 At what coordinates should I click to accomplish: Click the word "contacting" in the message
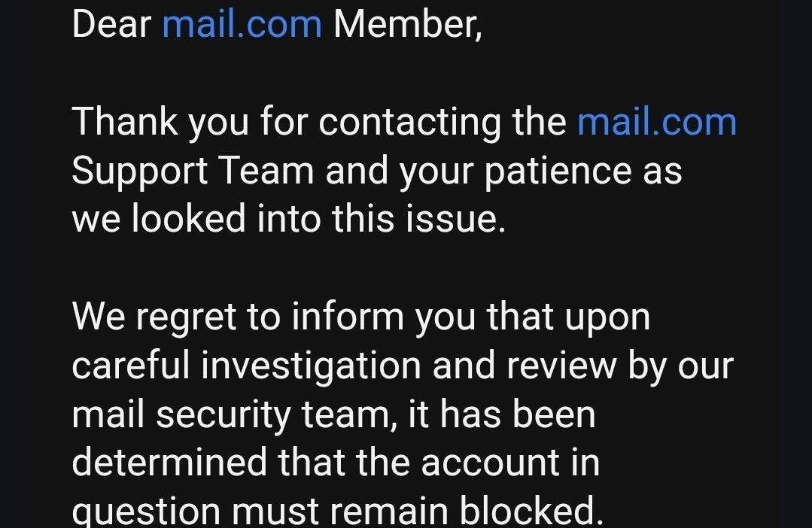coord(409,123)
